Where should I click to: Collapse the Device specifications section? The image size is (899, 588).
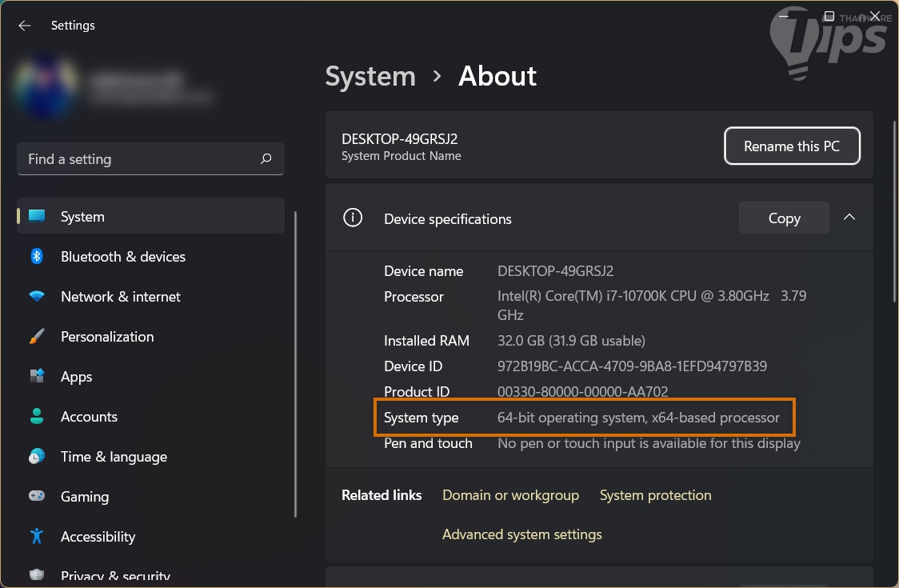[849, 218]
